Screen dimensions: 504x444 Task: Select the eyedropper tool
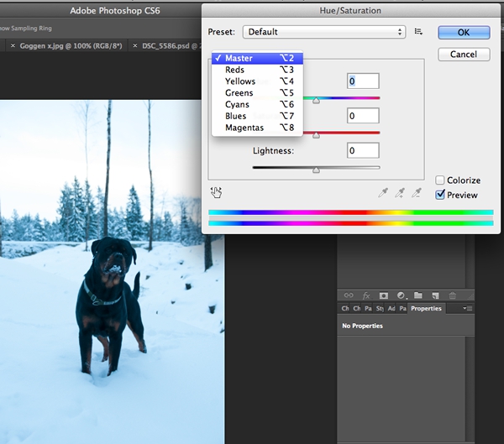click(x=383, y=193)
